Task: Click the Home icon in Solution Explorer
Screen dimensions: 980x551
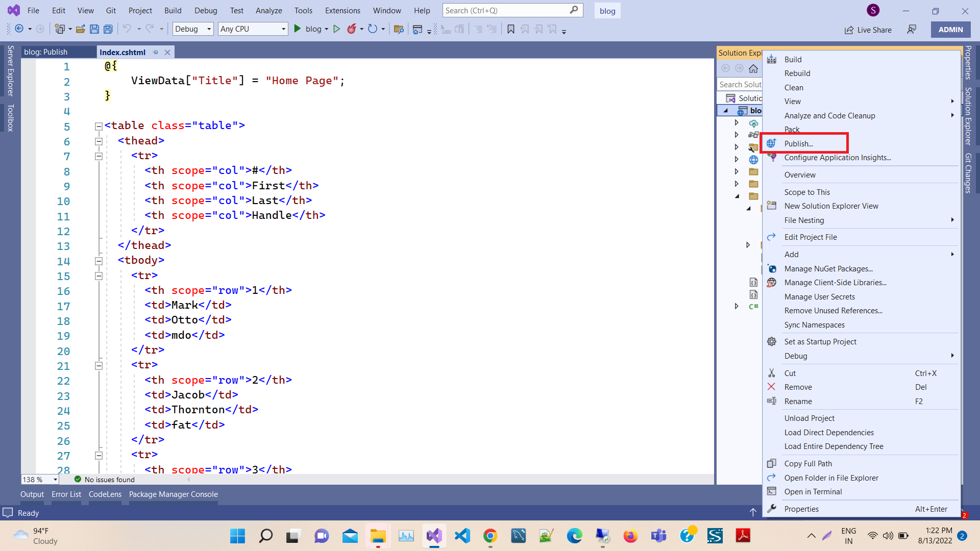Action: [x=753, y=68]
